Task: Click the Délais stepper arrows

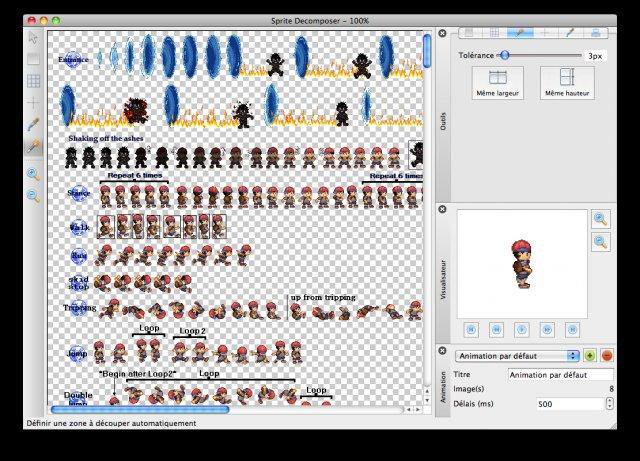Action: coord(609,404)
